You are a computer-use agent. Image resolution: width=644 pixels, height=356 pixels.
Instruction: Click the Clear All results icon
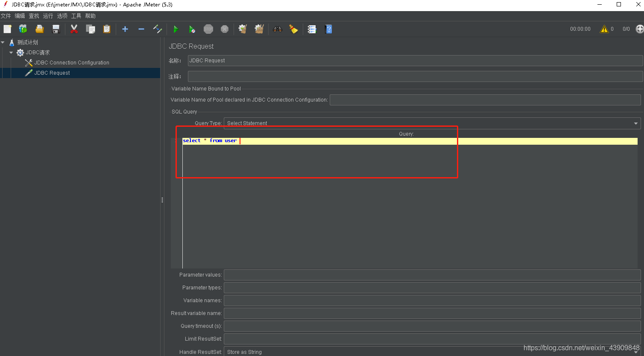pos(259,29)
